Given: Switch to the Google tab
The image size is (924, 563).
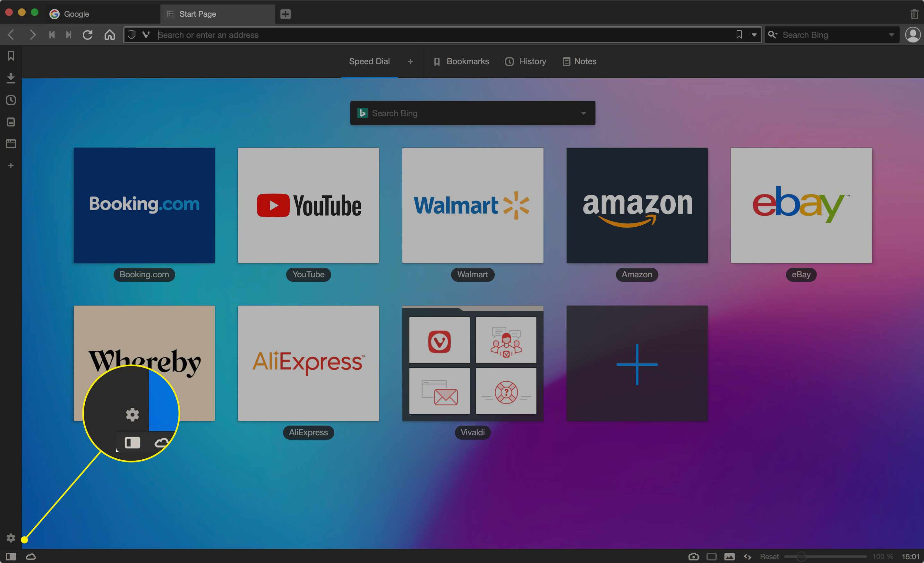Looking at the screenshot, I should pyautogui.click(x=103, y=14).
